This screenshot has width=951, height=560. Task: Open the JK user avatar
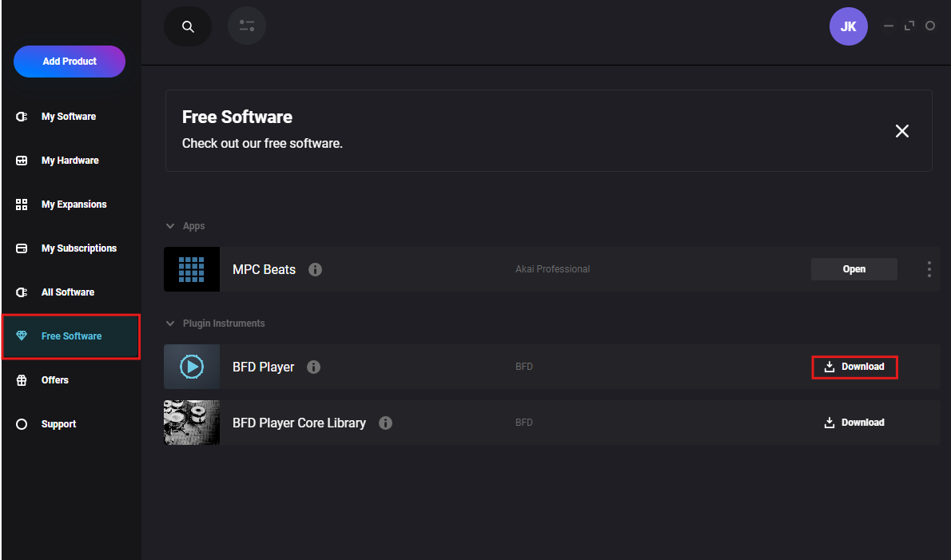848,26
